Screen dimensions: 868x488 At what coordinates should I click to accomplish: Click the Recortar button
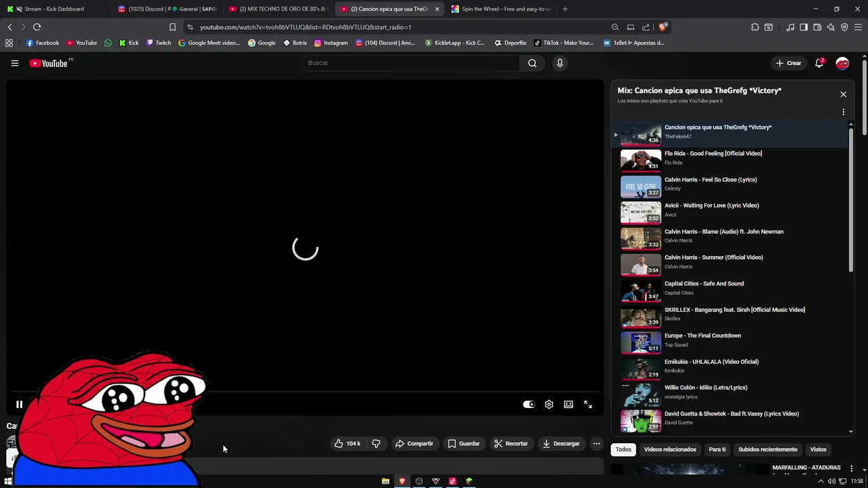pyautogui.click(x=511, y=443)
